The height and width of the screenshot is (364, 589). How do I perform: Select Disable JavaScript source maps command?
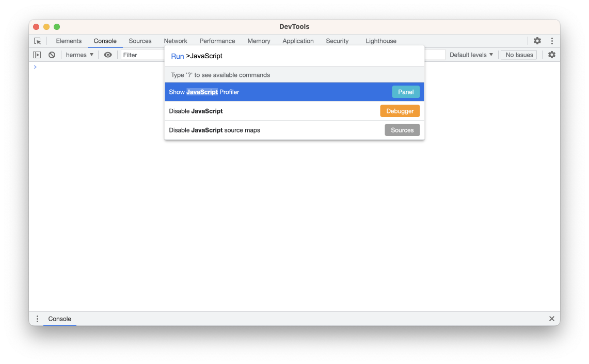click(x=294, y=130)
